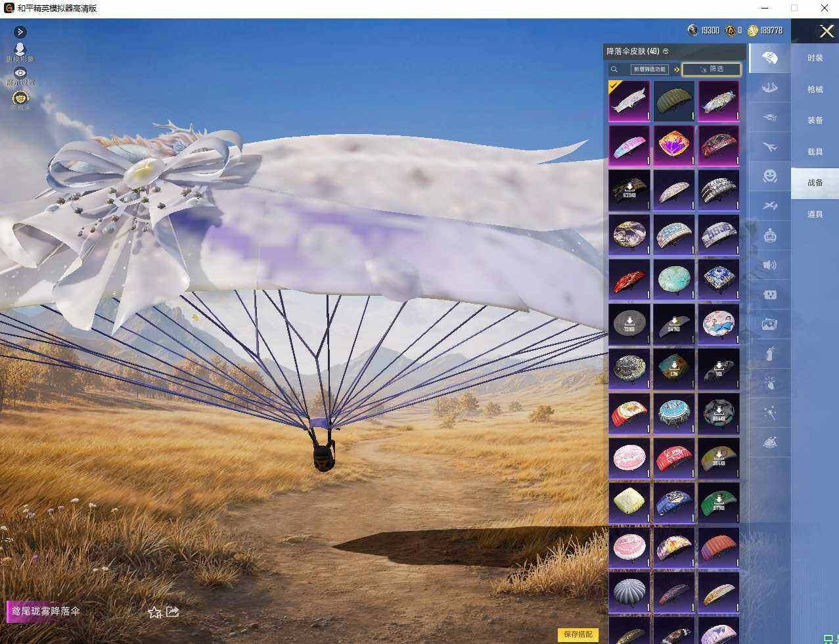Click the 保存搭配 button
This screenshot has width=839, height=644.
point(578,634)
